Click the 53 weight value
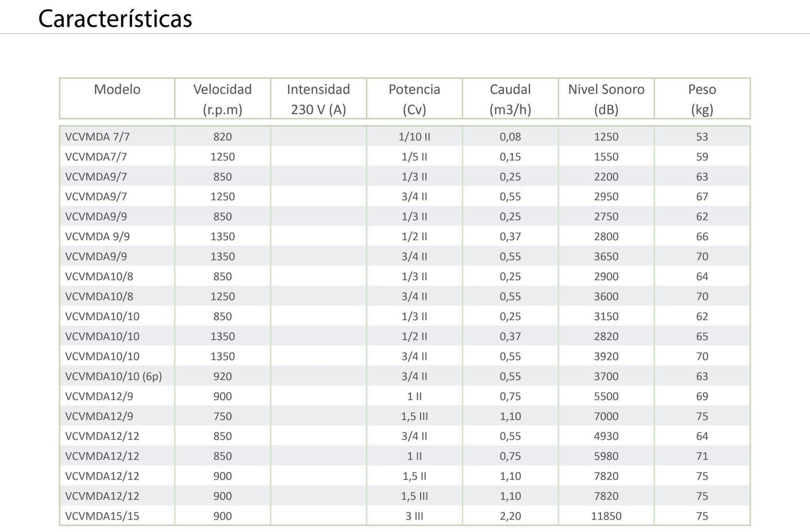Viewport: 810px width, 532px height. (x=702, y=137)
